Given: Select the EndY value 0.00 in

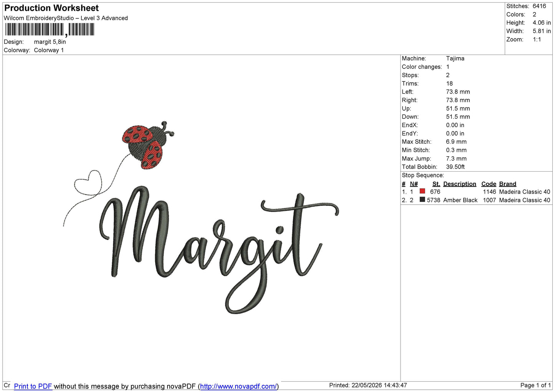Looking at the screenshot, I should pos(455,134).
